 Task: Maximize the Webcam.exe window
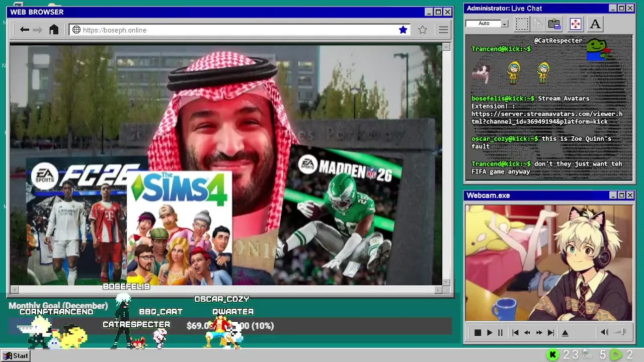622,195
